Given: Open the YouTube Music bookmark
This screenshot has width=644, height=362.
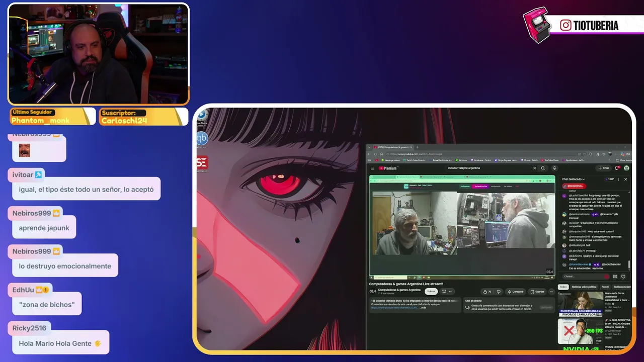Looking at the screenshot, I should [x=550, y=160].
